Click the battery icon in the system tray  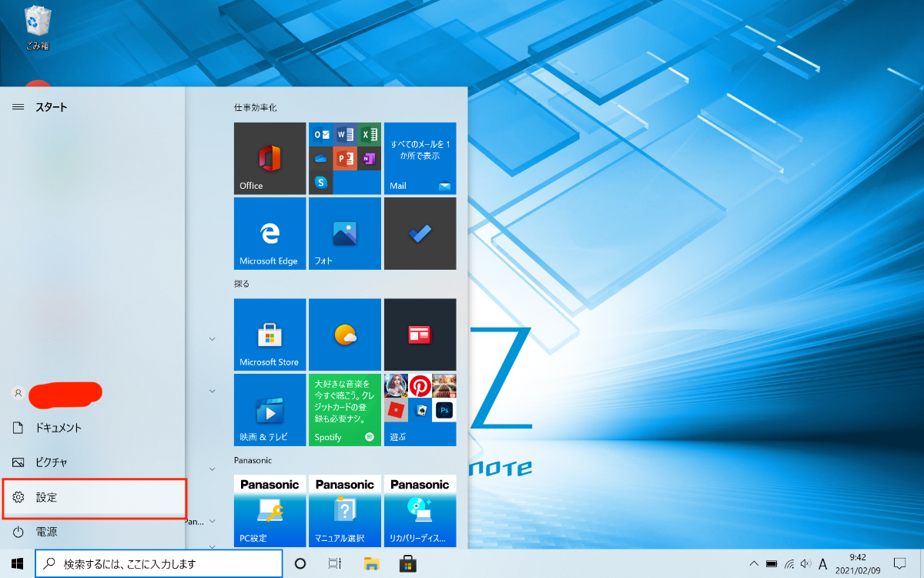(772, 563)
